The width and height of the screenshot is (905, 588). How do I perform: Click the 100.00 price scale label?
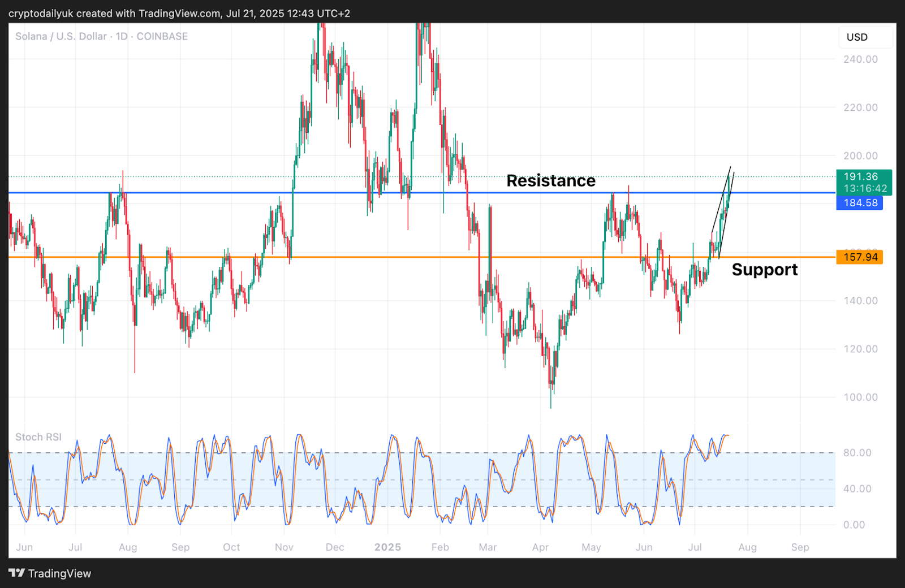click(x=860, y=397)
